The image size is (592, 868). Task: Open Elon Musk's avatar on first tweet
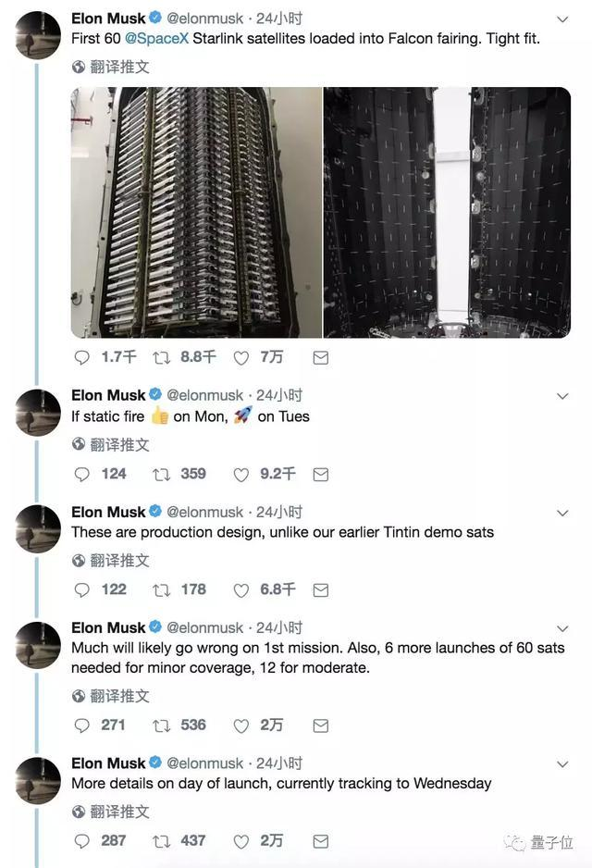(39, 35)
